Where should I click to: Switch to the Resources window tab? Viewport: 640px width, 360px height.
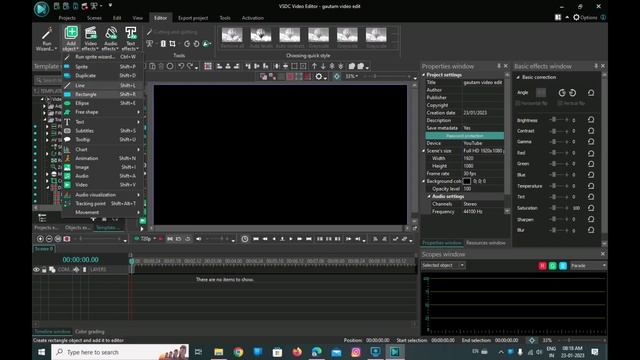tap(486, 243)
